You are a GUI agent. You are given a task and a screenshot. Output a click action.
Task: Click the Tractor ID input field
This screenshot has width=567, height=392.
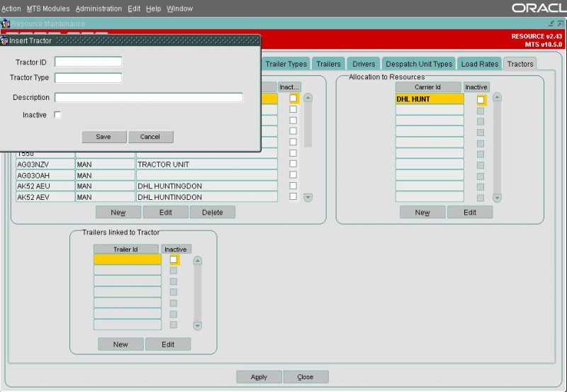[88, 62]
